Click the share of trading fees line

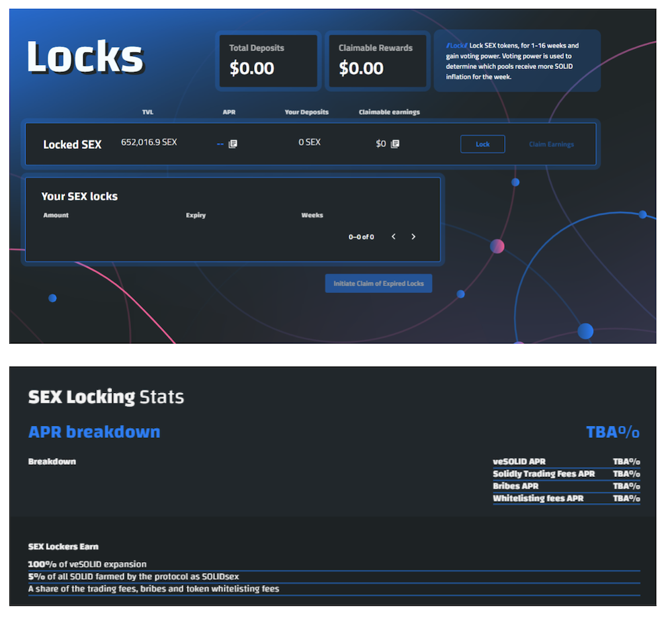click(x=334, y=589)
